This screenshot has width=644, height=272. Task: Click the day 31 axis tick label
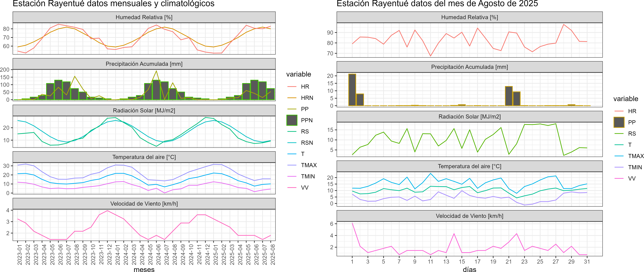tap(587, 261)
